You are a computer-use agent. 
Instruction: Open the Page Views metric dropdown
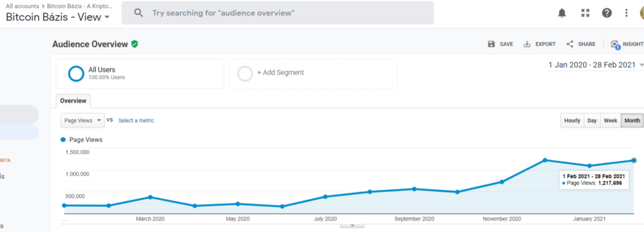pyautogui.click(x=82, y=121)
